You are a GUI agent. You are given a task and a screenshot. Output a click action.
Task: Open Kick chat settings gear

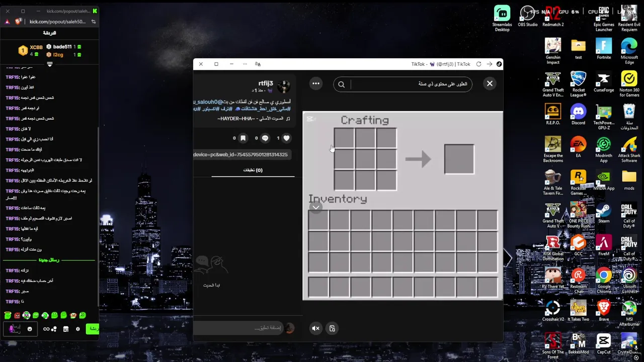coord(77,329)
